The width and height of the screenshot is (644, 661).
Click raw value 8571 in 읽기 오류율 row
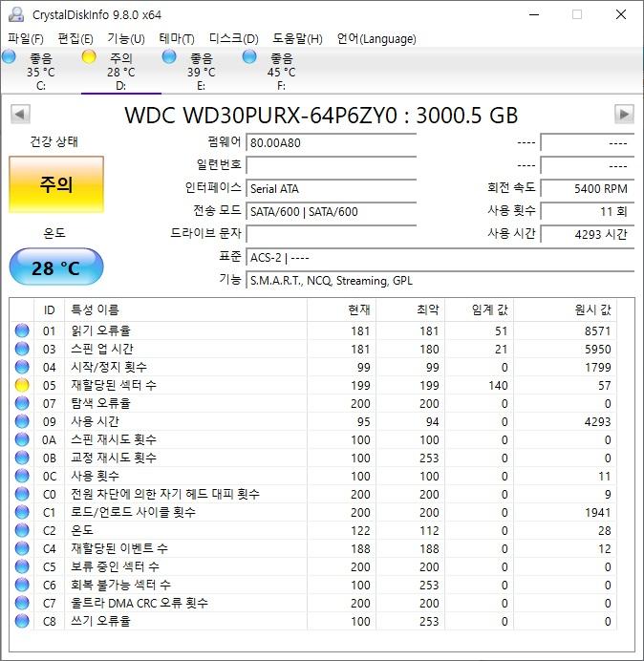pos(597,330)
